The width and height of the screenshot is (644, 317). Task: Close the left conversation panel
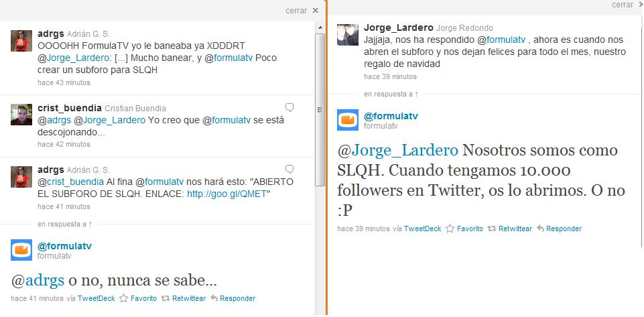[302, 11]
